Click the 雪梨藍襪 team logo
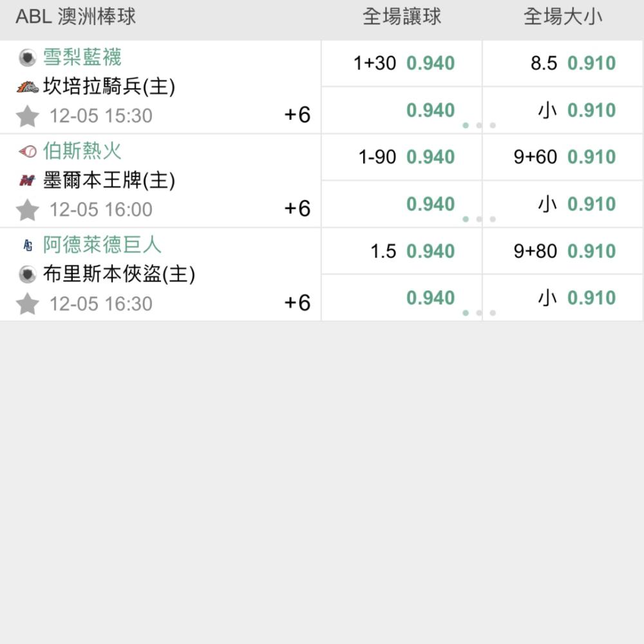The width and height of the screenshot is (644, 644). coord(28,57)
